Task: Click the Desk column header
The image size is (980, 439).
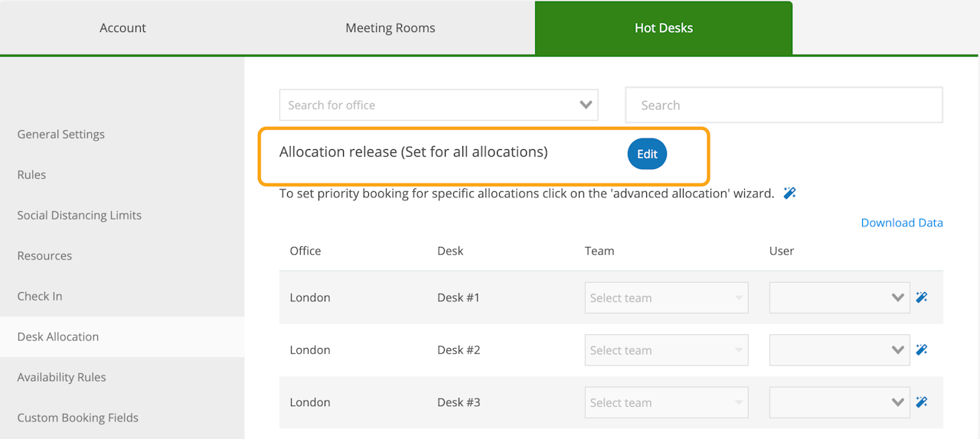Action: 450,251
